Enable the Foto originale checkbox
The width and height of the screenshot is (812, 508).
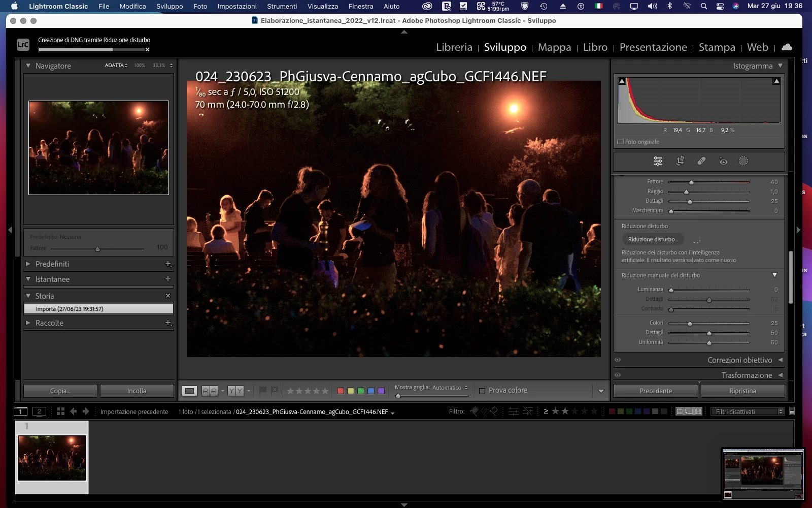coord(620,142)
